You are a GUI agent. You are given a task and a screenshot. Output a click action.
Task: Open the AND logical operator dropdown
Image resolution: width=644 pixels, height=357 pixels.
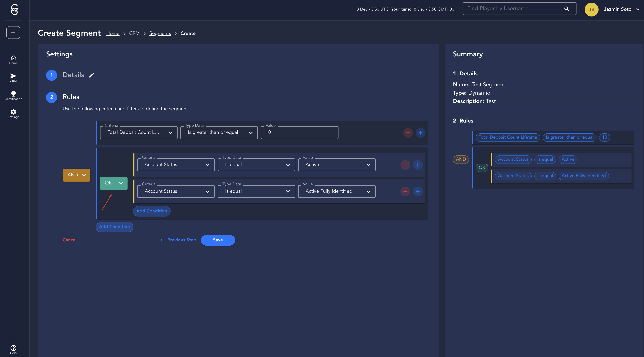76,175
